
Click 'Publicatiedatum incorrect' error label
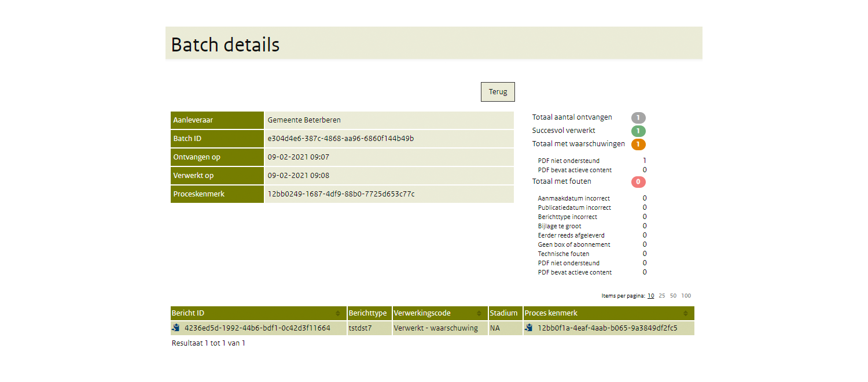[x=574, y=207]
